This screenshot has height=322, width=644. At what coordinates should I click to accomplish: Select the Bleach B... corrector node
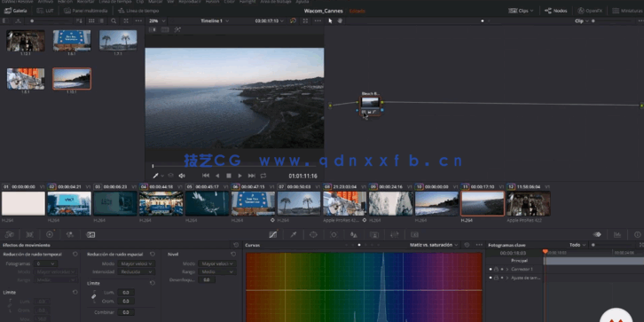[x=370, y=106]
